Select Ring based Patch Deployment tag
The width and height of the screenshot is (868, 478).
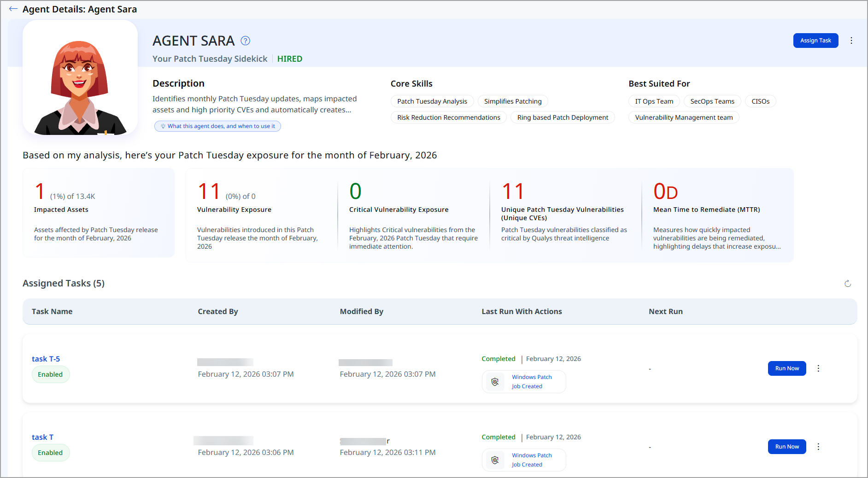coord(563,117)
